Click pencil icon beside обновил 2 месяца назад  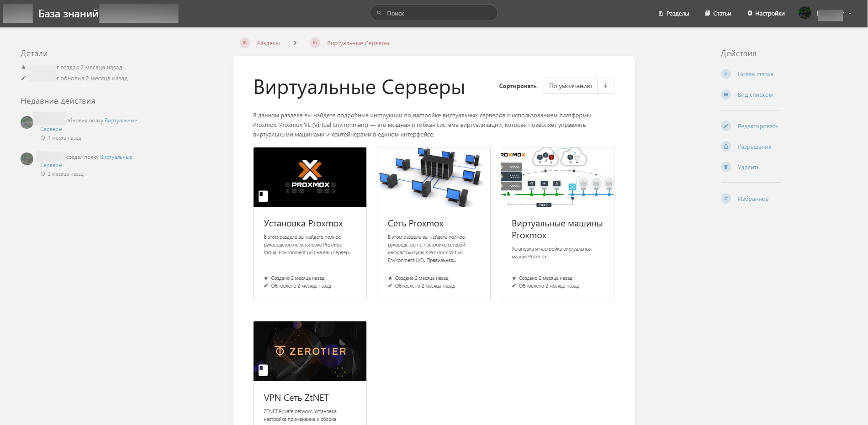pyautogui.click(x=23, y=78)
